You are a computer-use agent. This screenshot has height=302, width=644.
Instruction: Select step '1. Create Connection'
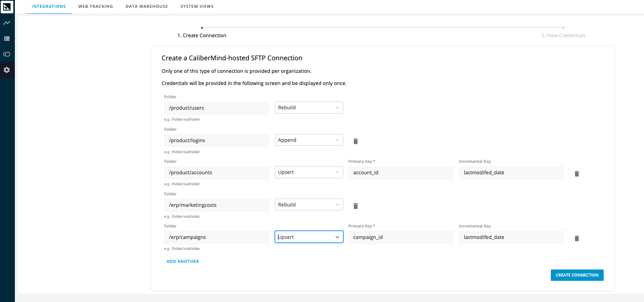[202, 35]
